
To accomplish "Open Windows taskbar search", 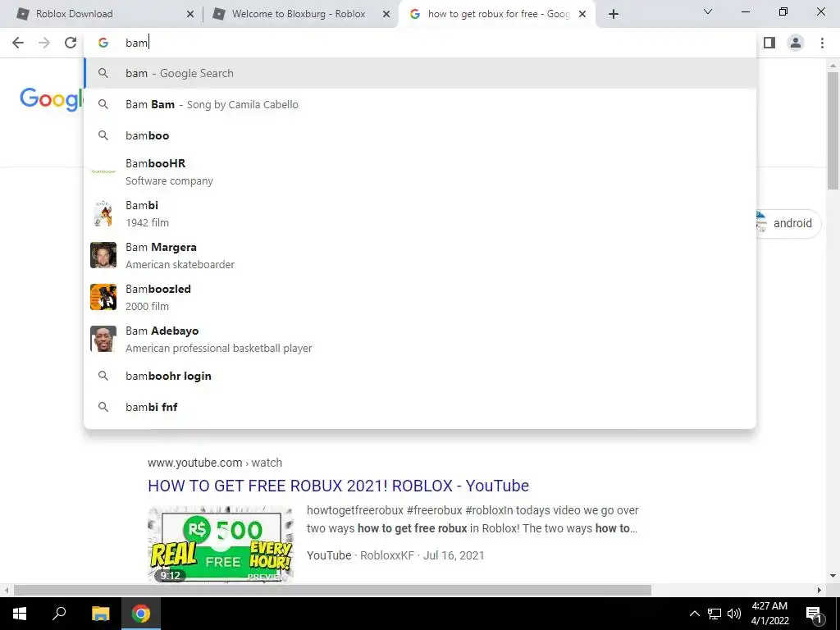I will pos(59,614).
